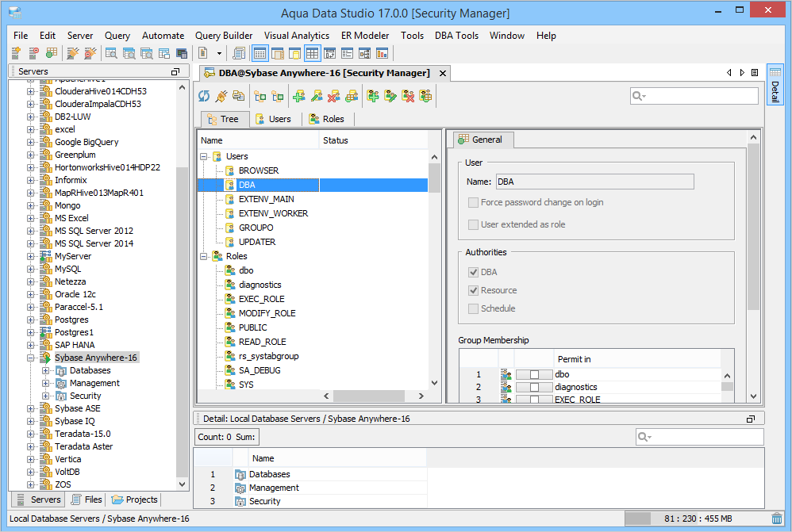The width and height of the screenshot is (792, 532).
Task: Click the Collapse All tree icon
Action: pos(277,96)
